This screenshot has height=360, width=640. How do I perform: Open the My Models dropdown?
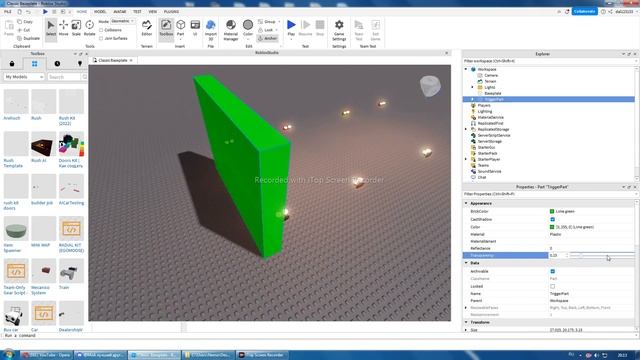pyautogui.click(x=24, y=77)
